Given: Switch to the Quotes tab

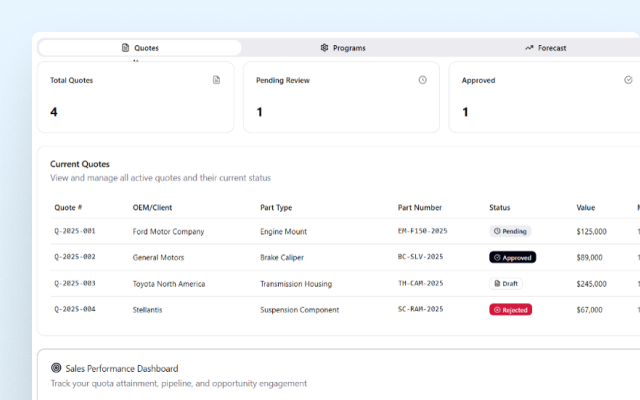Looking at the screenshot, I should tap(140, 48).
